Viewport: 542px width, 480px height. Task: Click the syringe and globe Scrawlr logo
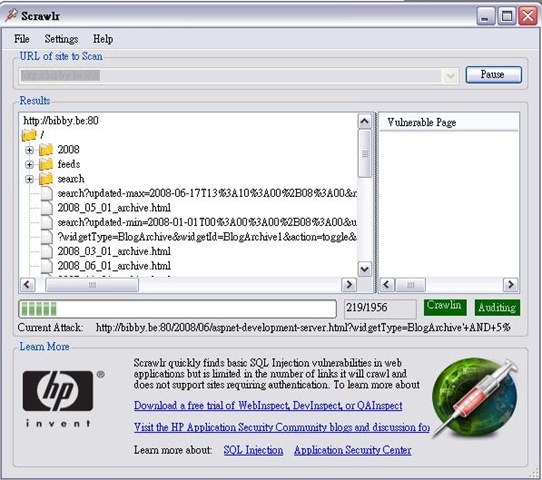coord(475,397)
